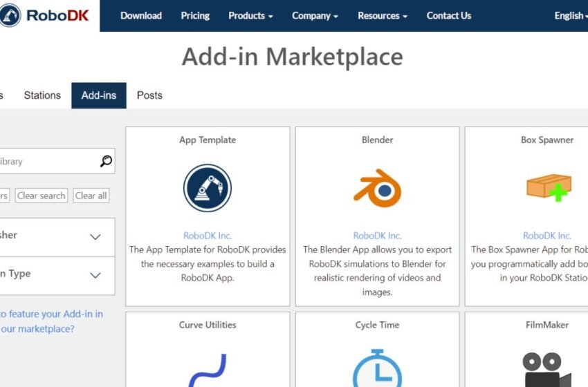588x387 pixels.
Task: Expand the Products dropdown menu
Action: pyautogui.click(x=250, y=16)
